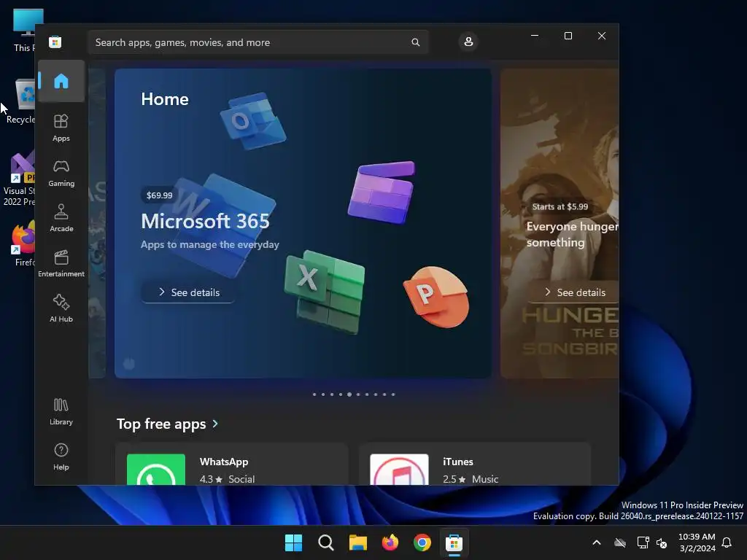
Task: Click the iTunes app name
Action: (458, 462)
